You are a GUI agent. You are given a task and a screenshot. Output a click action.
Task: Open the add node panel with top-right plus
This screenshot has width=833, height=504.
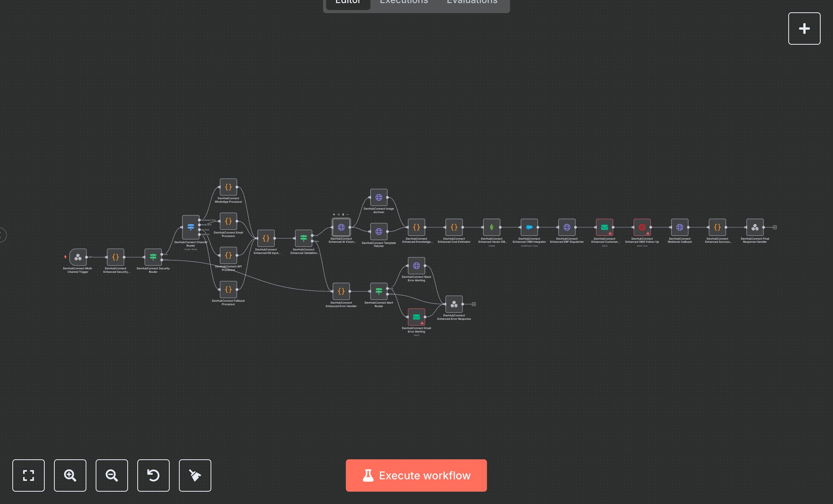[804, 28]
